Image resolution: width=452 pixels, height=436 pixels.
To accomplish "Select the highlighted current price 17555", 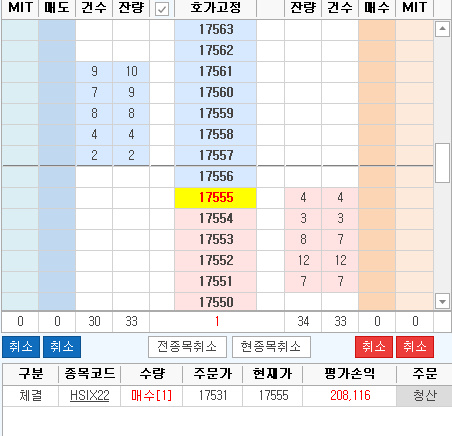I will click(x=215, y=198).
